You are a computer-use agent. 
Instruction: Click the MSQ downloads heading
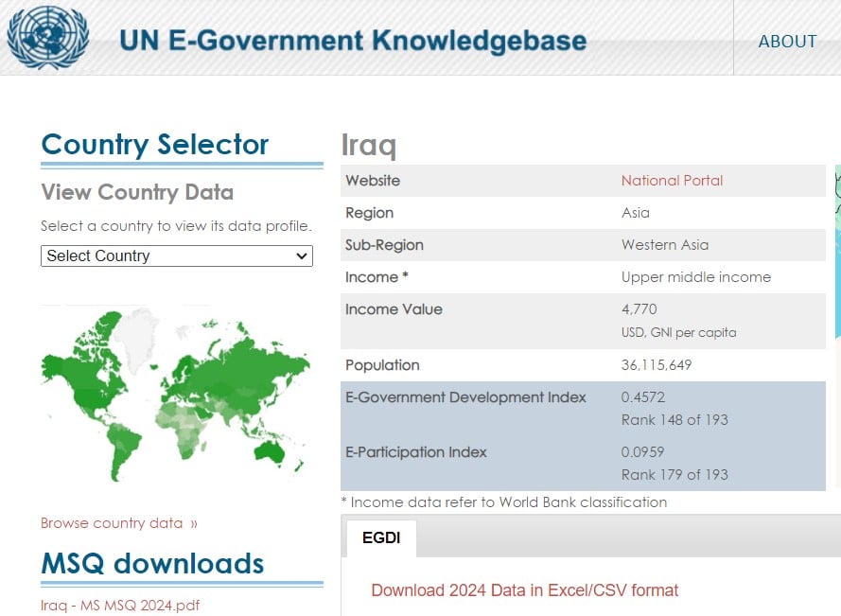(152, 564)
